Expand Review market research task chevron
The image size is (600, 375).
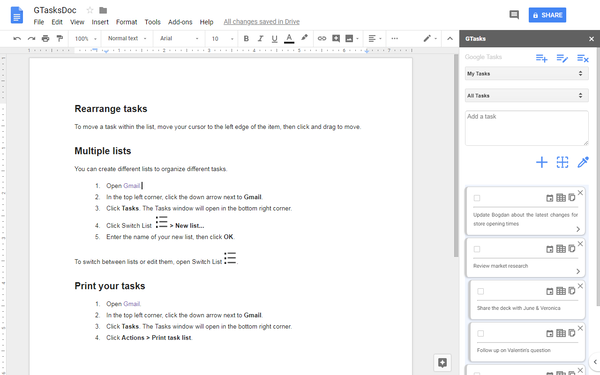point(578,271)
